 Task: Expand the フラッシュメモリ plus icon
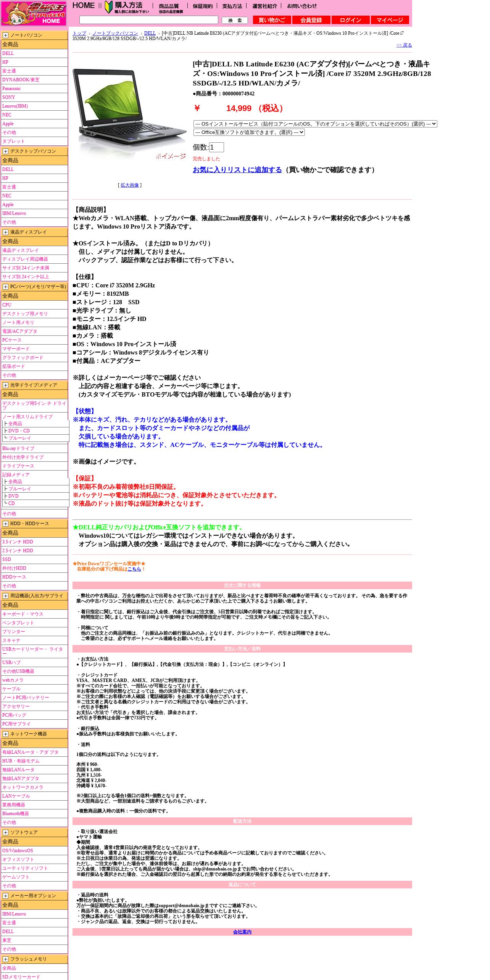tap(5, 959)
